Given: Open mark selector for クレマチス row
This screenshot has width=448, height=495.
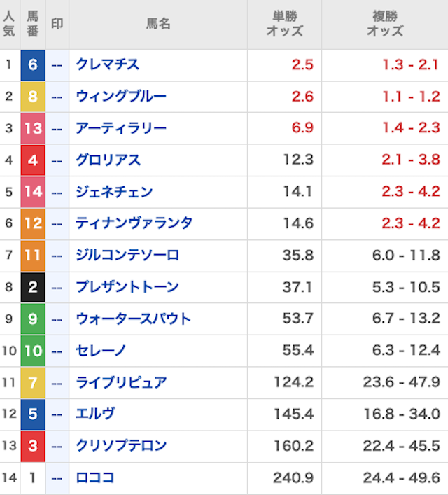Looking at the screenshot, I should click(57, 65).
